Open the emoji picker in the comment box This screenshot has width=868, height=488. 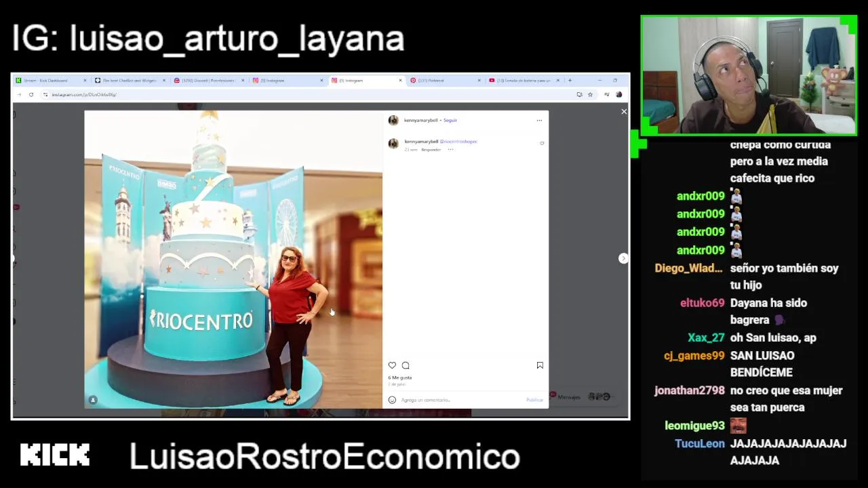(x=392, y=400)
